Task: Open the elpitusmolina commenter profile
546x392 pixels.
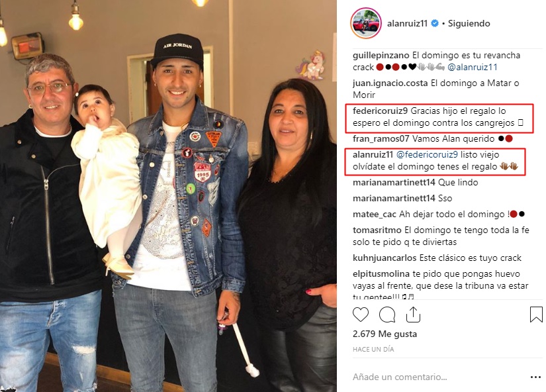Action: (x=381, y=274)
